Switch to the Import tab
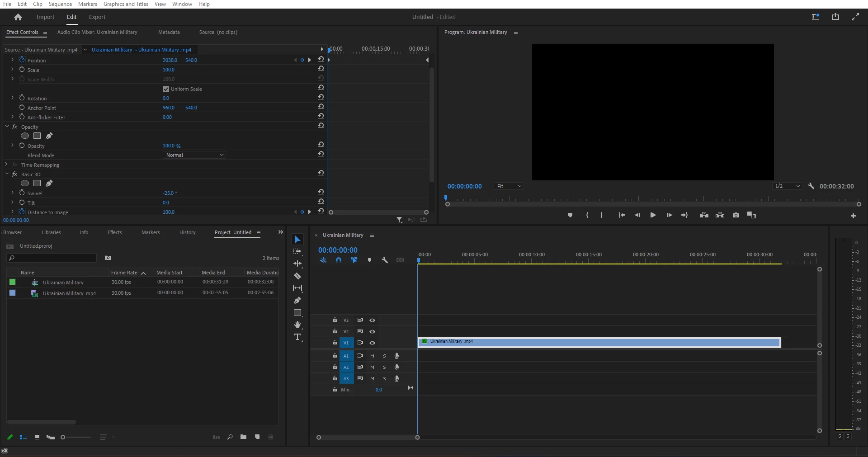 click(45, 17)
